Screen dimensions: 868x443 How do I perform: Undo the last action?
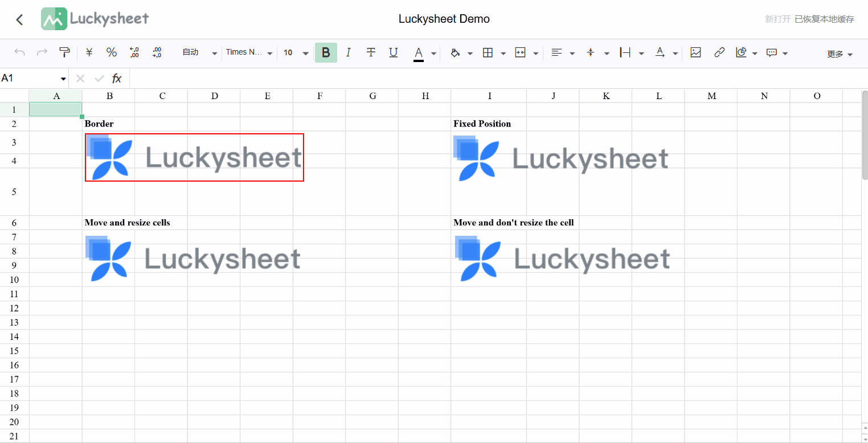[x=20, y=53]
